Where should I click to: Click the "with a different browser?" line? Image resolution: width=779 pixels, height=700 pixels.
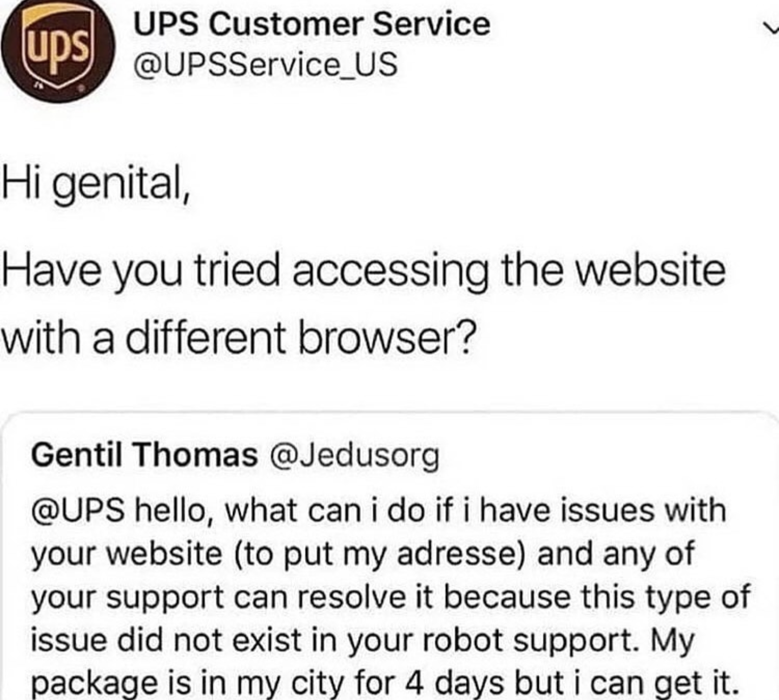tap(238, 337)
